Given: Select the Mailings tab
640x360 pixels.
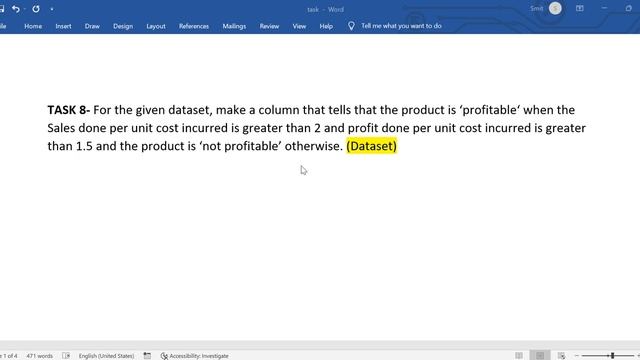Looking at the screenshot, I should pyautogui.click(x=234, y=26).
